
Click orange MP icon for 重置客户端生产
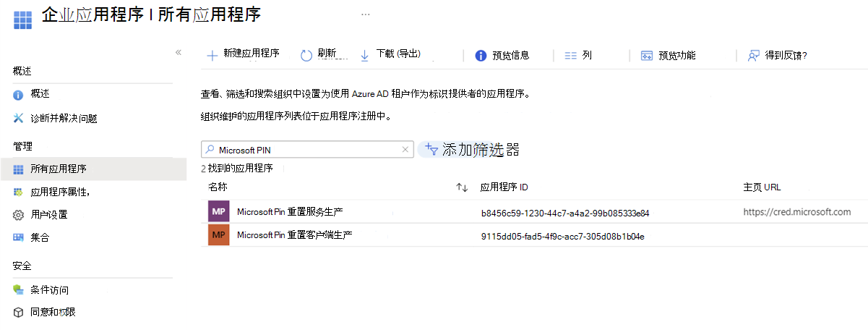[218, 235]
